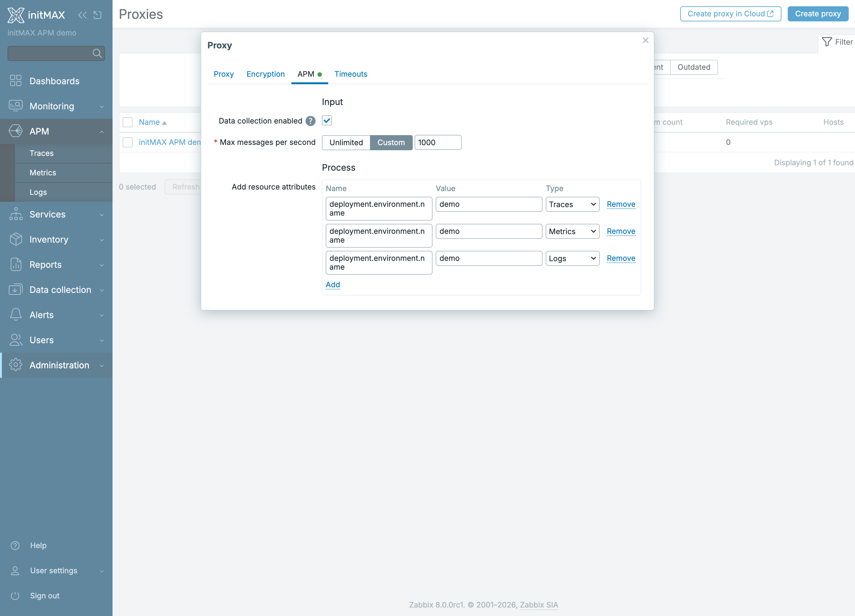Open the Reports section icon
The image size is (855, 616).
click(16, 265)
